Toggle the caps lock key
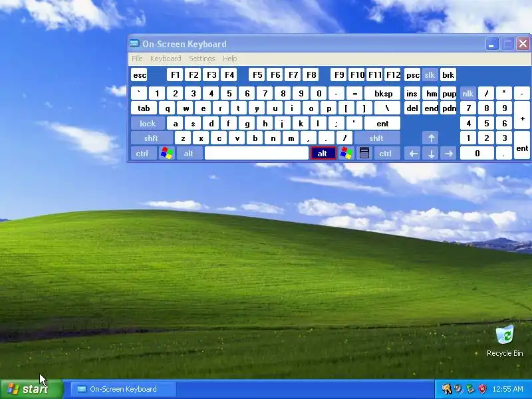The width and height of the screenshot is (532, 399). (x=148, y=124)
